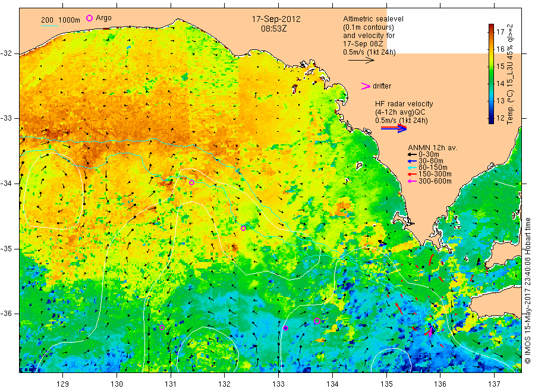The height and width of the screenshot is (392, 535).
Task: Click the magenta ANMN arrow near 135.8, -36.3
Action: click(430, 331)
